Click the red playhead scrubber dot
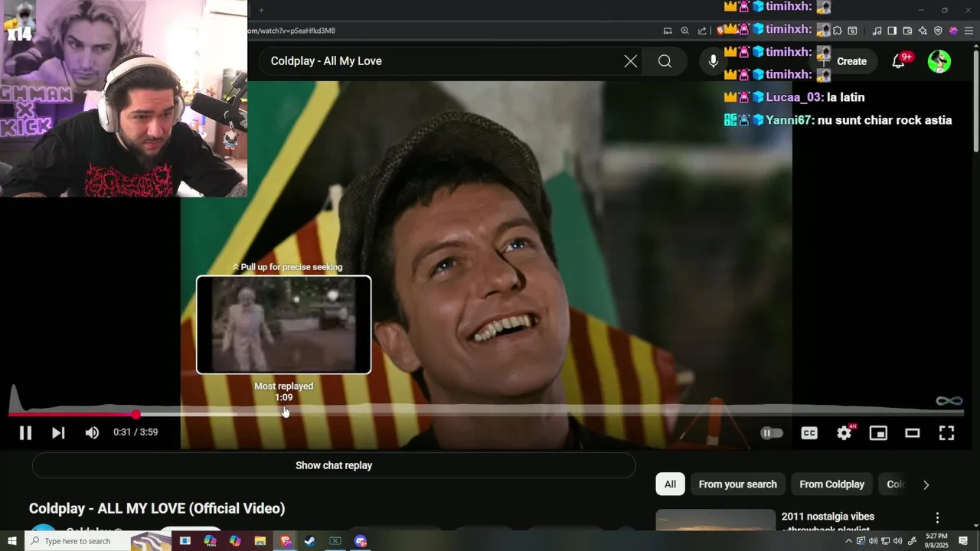This screenshot has width=980, height=551. coord(136,414)
